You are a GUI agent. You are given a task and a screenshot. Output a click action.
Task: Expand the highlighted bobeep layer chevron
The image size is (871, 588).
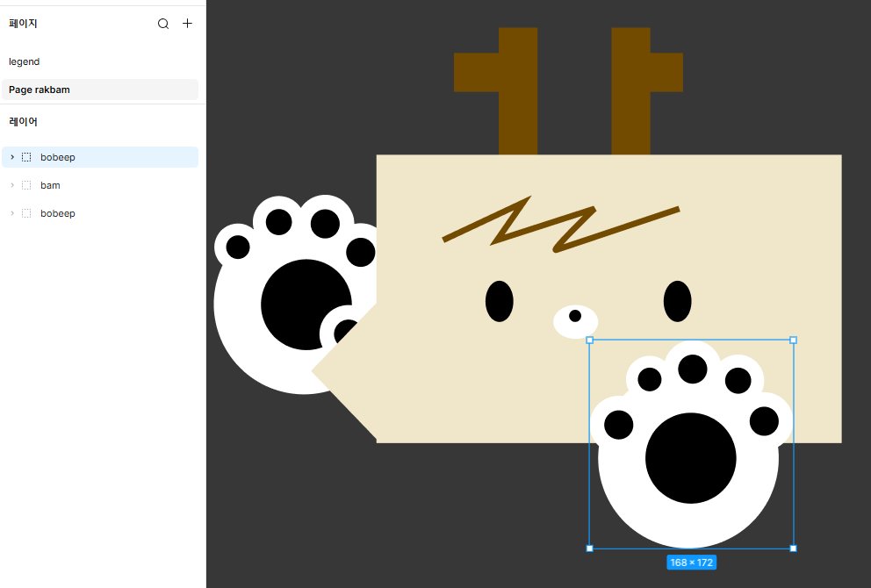click(12, 157)
